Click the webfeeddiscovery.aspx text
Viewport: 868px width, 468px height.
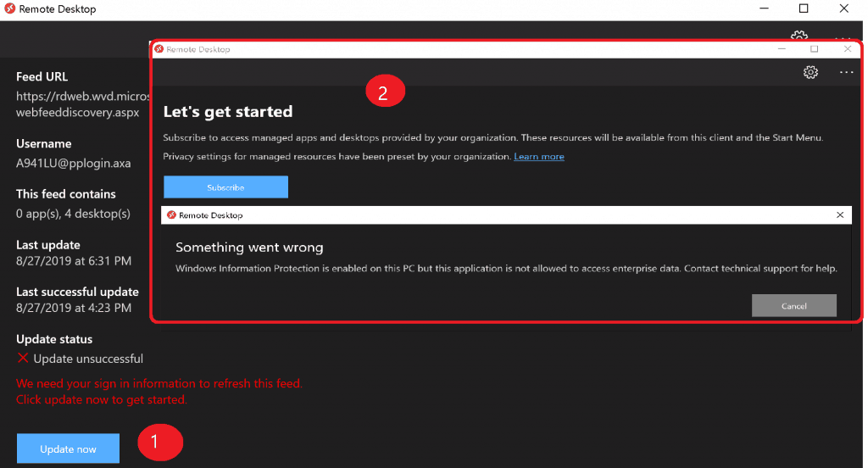77,113
